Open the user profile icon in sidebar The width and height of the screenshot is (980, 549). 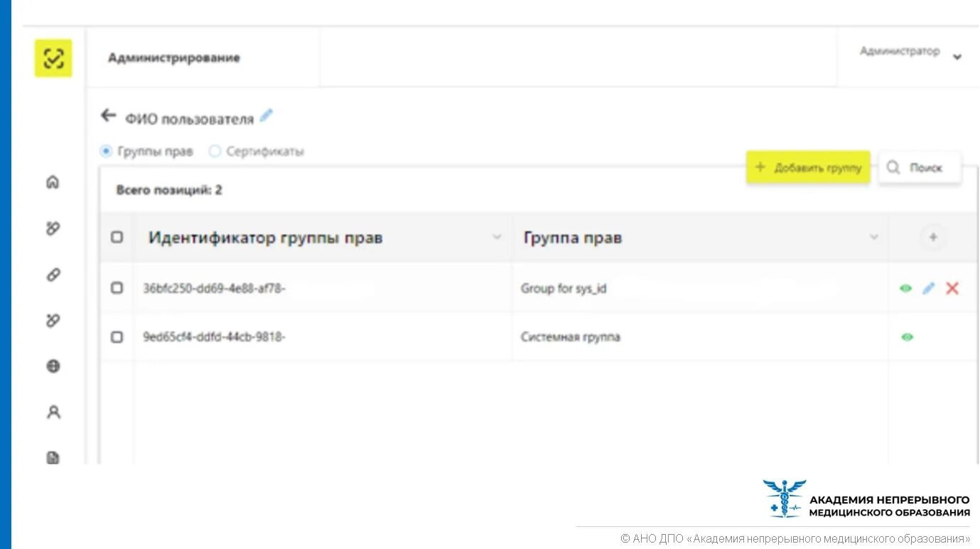pyautogui.click(x=53, y=412)
